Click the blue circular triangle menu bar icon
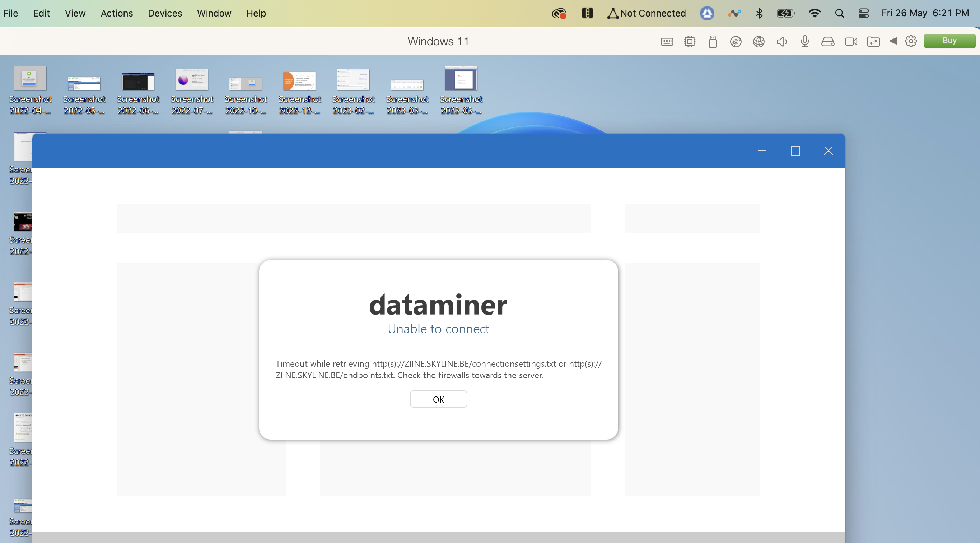The image size is (980, 543). 707,13
